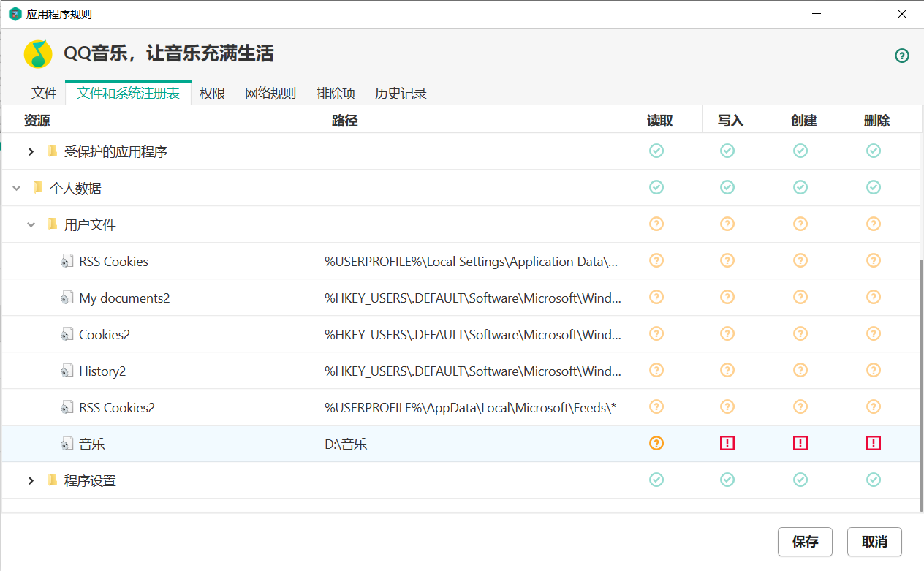Click the 取消 button
This screenshot has height=571, width=924.
coord(874,542)
